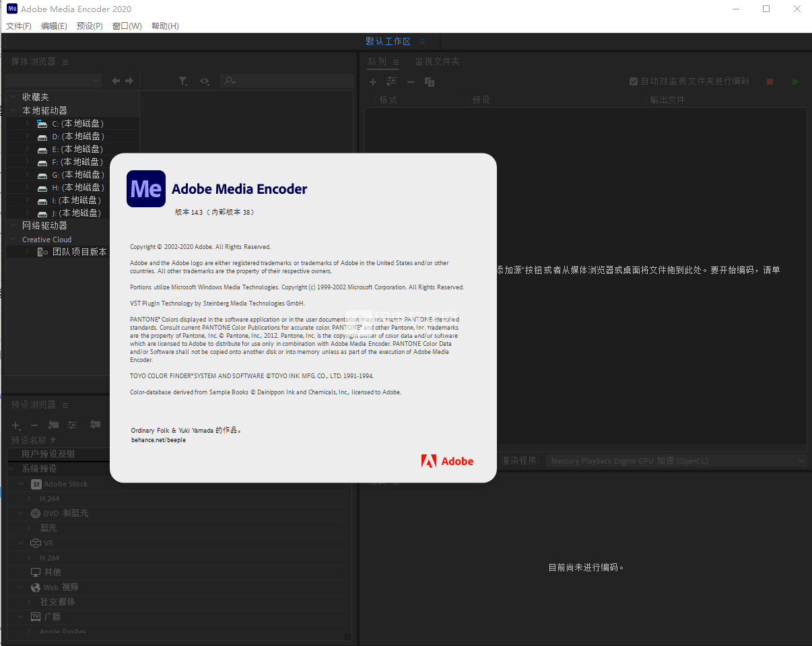Click the DVD disc icon

[x=36, y=513]
